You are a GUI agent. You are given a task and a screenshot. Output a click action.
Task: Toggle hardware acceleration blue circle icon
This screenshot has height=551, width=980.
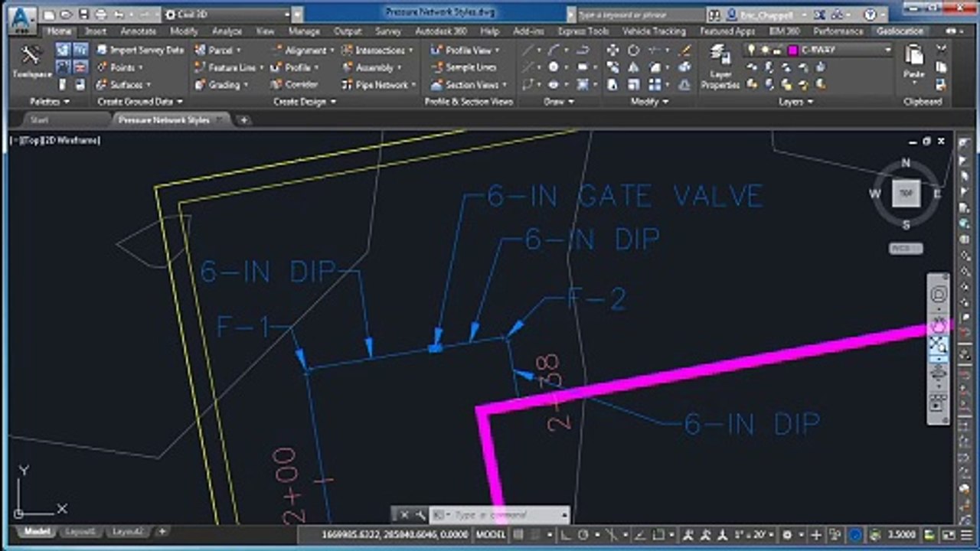pyautogui.click(x=855, y=535)
